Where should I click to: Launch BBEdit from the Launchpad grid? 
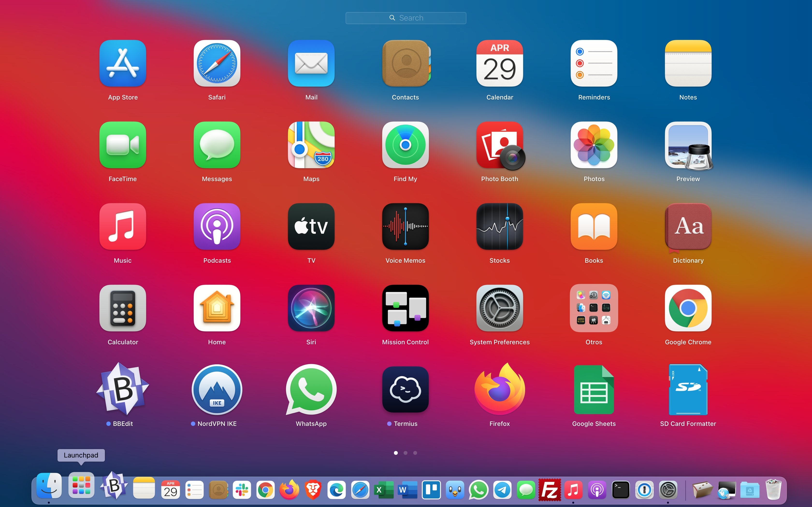pyautogui.click(x=123, y=389)
